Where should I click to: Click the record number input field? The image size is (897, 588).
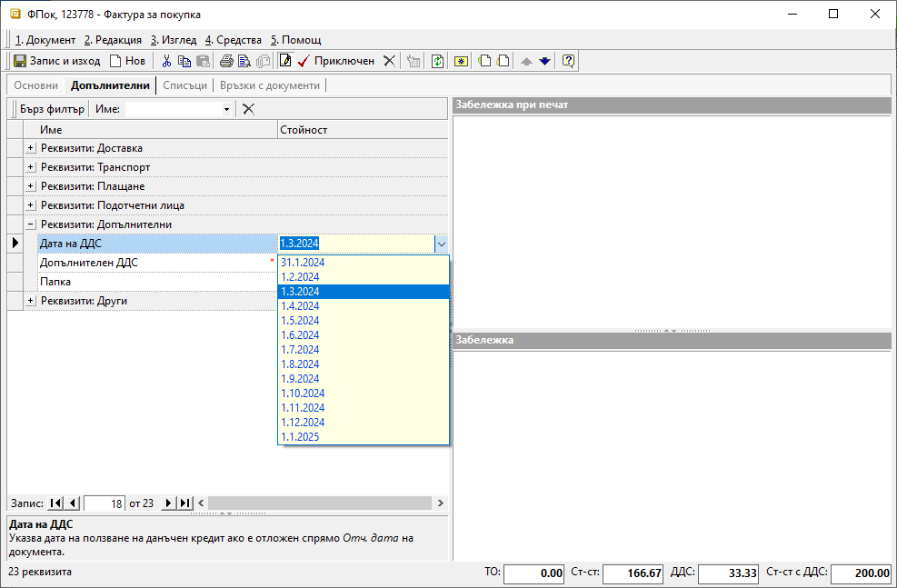point(105,503)
